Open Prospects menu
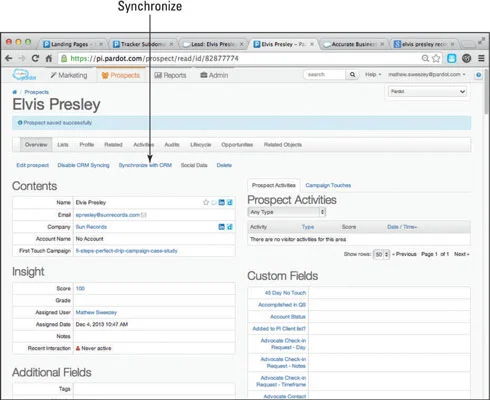The height and width of the screenshot is (400, 490). 121,75
